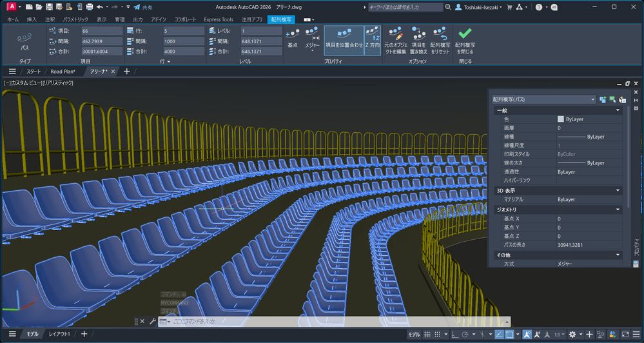
Task: Expand the 行 panel dropdown arrow
Action: coord(168,62)
